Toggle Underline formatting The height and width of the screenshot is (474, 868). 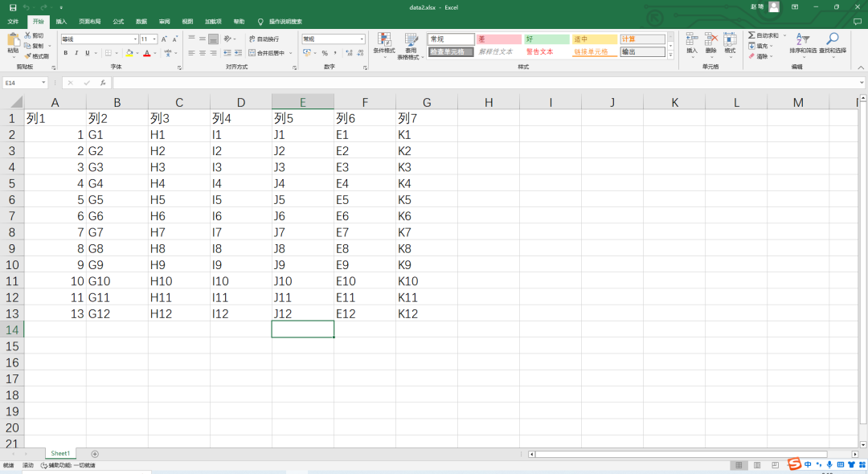(x=87, y=53)
